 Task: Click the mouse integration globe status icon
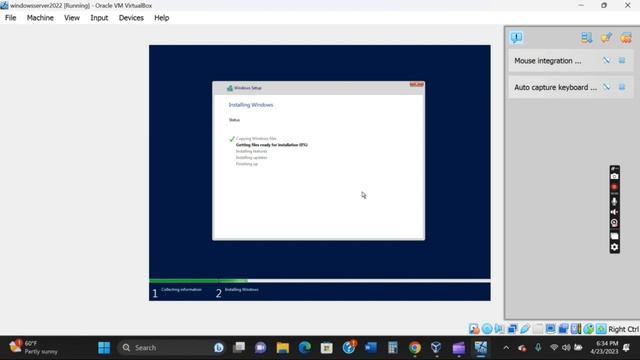tap(588, 329)
